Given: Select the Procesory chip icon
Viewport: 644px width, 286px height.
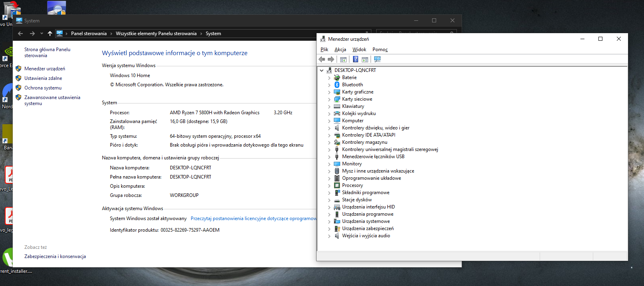Looking at the screenshot, I should [337, 185].
